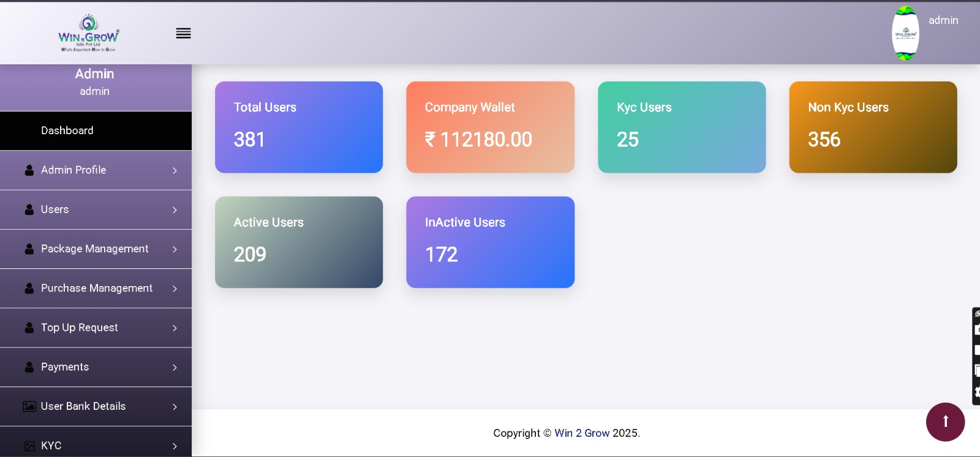This screenshot has height=457, width=980.
Task: Expand the Package Management chevron
Action: pos(175,249)
